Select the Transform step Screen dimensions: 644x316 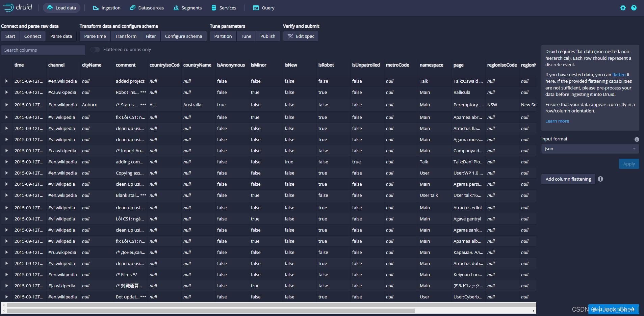[x=126, y=36]
